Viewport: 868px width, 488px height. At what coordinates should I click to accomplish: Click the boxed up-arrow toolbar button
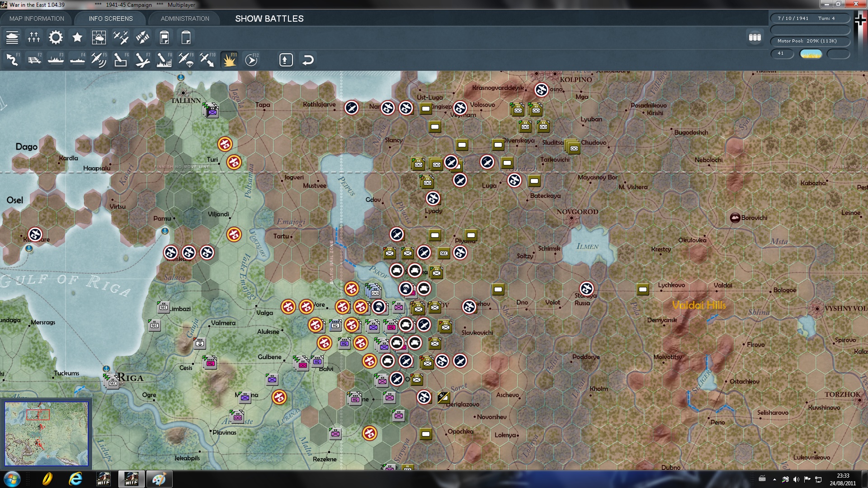(286, 60)
